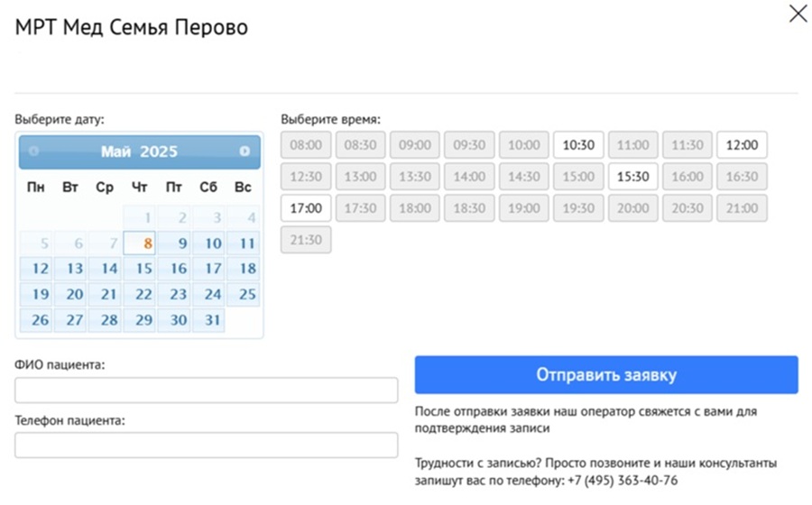Click the disabled 08:00 time slot

click(306, 145)
